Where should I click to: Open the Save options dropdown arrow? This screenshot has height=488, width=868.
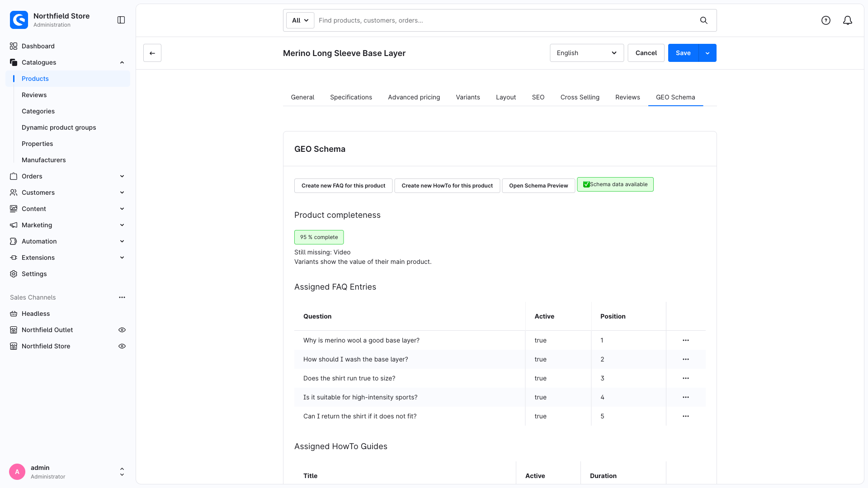708,53
